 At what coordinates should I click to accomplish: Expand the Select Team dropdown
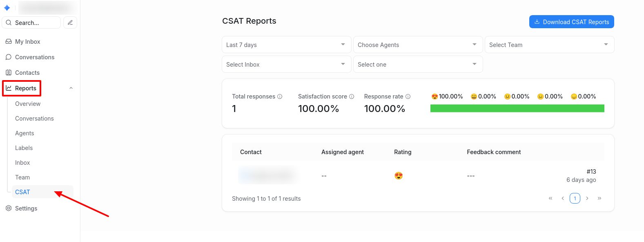pos(549,45)
